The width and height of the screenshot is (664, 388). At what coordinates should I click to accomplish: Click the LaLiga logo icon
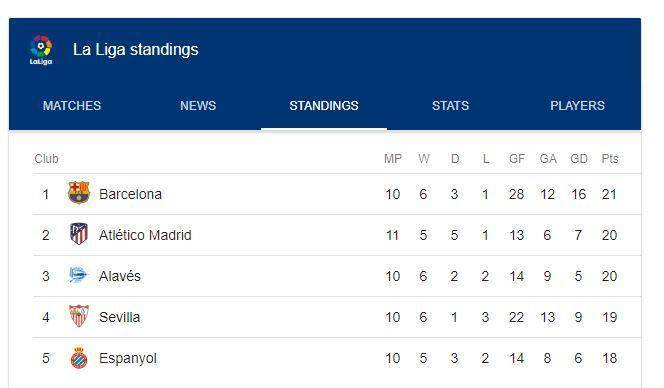click(41, 50)
